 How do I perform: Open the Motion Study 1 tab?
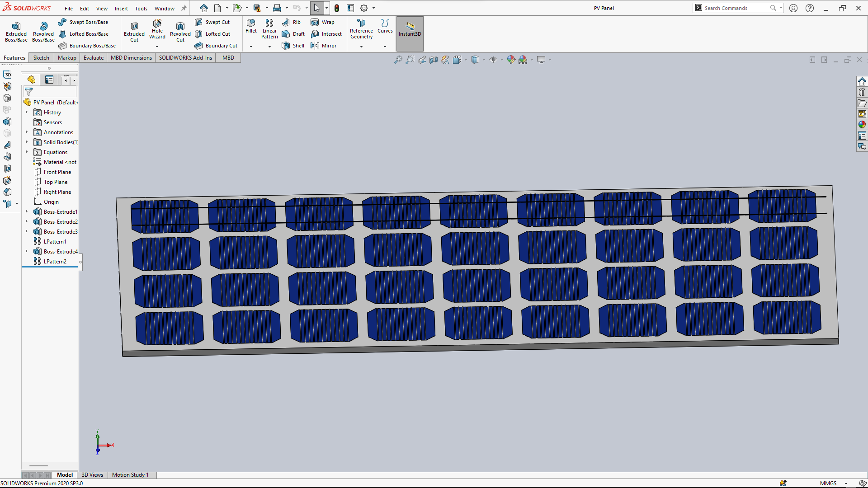130,475
